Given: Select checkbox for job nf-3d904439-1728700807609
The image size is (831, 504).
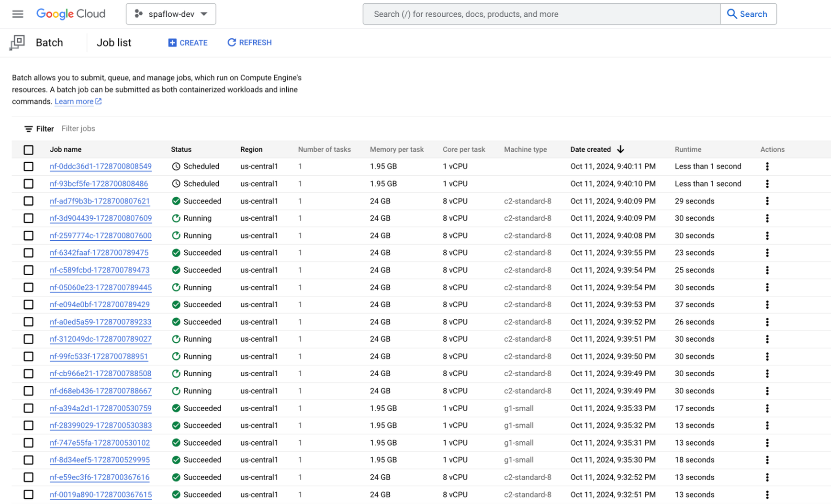Looking at the screenshot, I should click(x=29, y=218).
